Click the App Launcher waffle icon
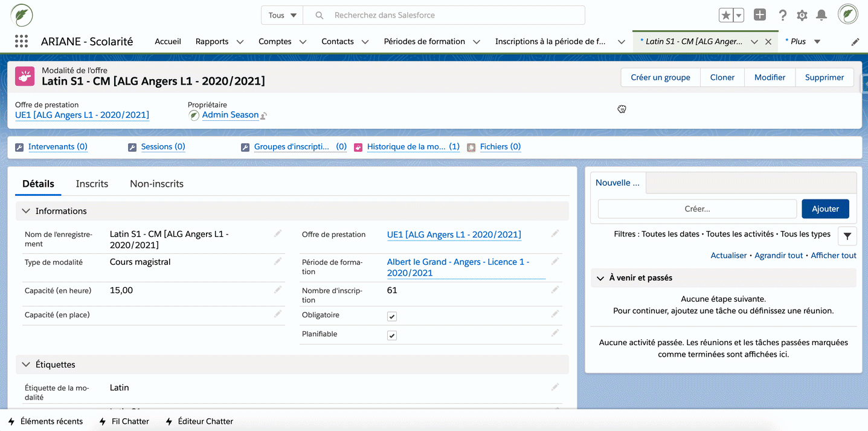This screenshot has height=431, width=868. click(x=22, y=41)
